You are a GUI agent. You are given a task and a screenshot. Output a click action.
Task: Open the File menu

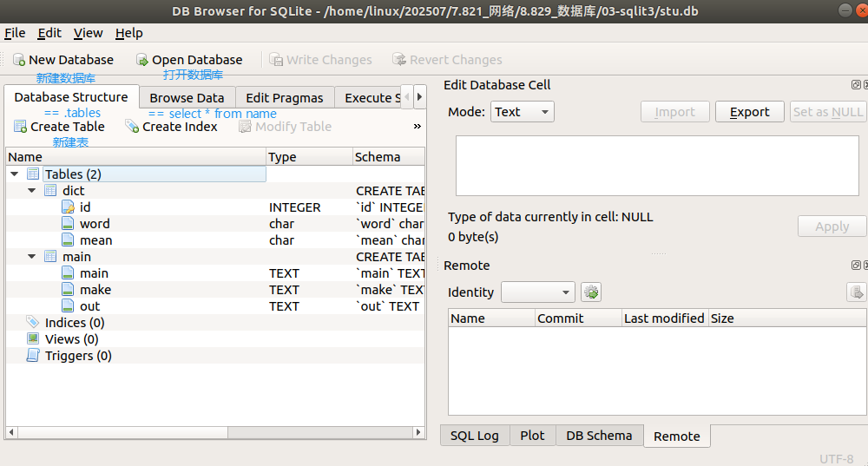pos(15,33)
